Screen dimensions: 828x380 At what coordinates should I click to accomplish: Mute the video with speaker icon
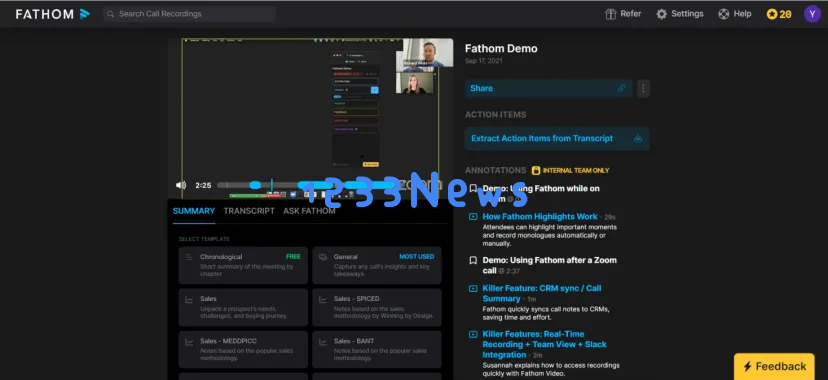(x=181, y=185)
